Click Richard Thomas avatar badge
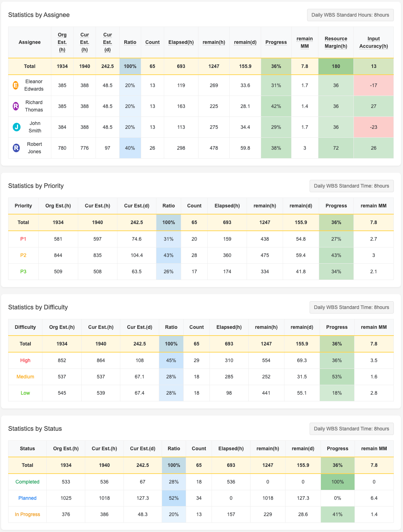This screenshot has width=403, height=532. pos(15,106)
